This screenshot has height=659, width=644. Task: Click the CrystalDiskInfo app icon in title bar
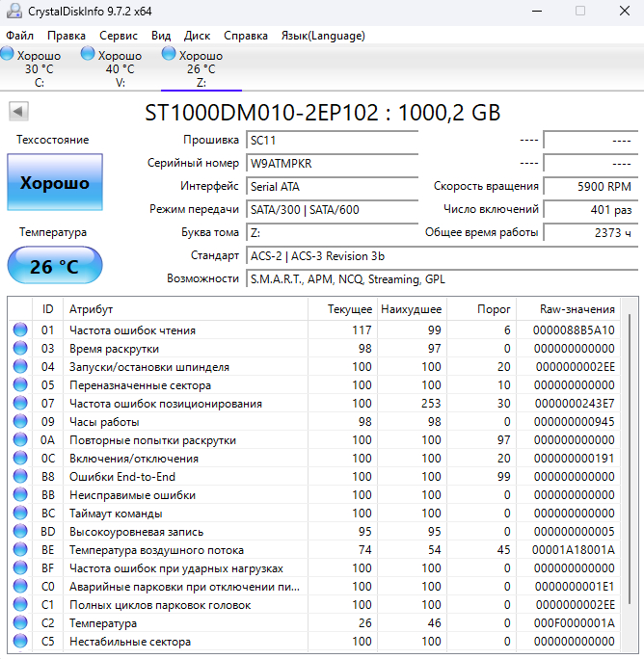pos(13,11)
